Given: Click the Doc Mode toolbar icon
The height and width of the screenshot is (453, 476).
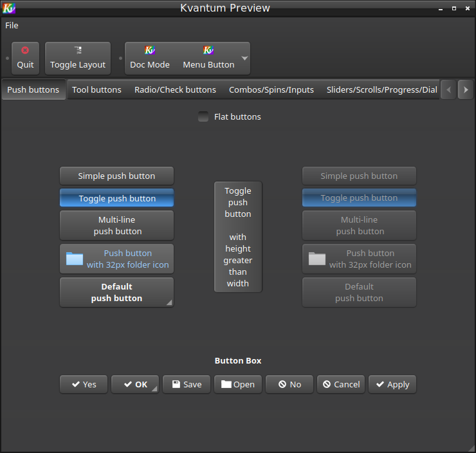Looking at the screenshot, I should 150,50.
